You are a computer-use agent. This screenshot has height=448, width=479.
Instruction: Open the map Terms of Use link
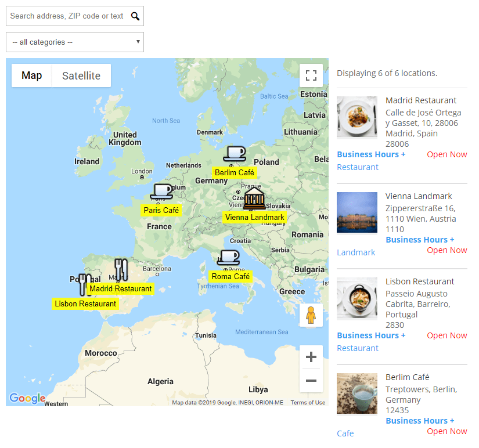[x=308, y=402]
